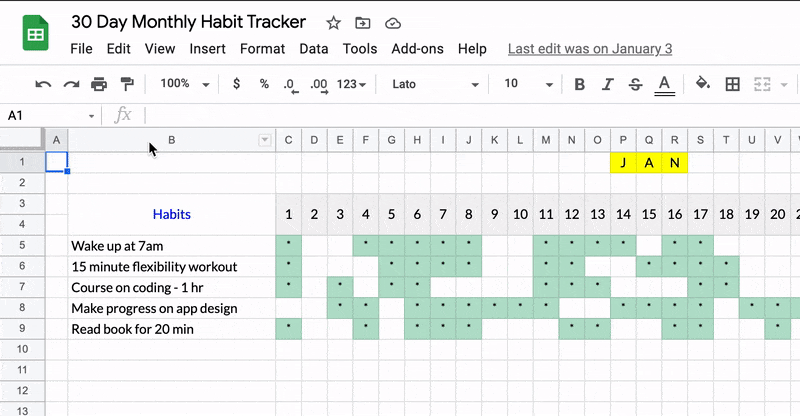800x416 pixels.
Task: Open the 'Last edit was on January 3' link
Action: (590, 48)
